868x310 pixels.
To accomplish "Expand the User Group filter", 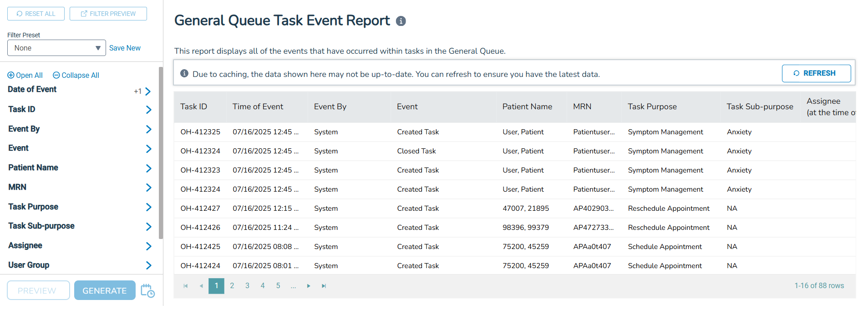I will [x=148, y=265].
